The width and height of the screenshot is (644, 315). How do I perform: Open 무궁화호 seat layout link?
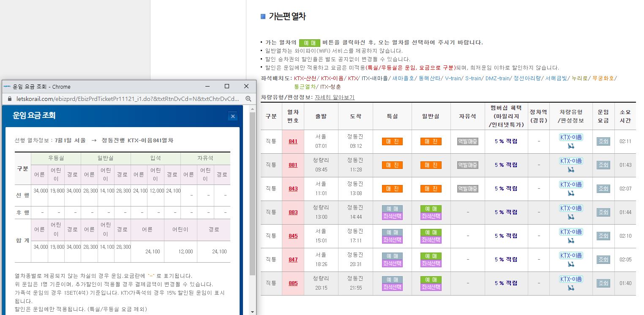pos(603,78)
